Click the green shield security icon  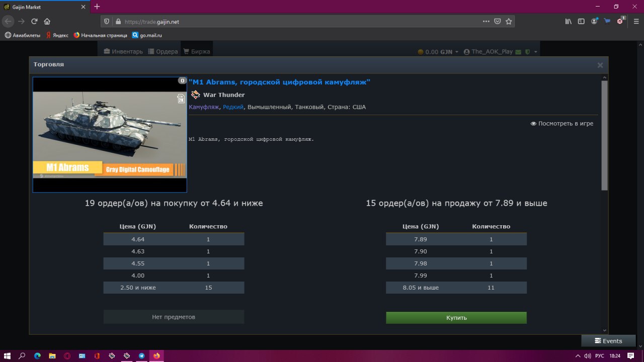pyautogui.click(x=527, y=52)
